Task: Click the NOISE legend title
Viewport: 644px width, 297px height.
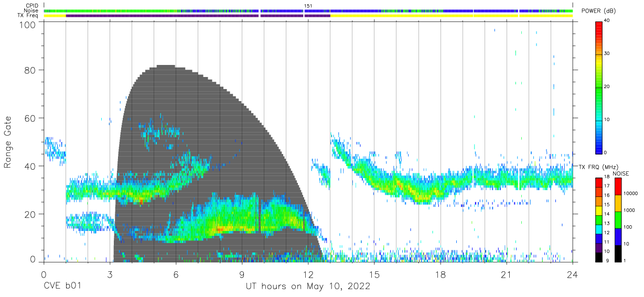Action: (620, 173)
